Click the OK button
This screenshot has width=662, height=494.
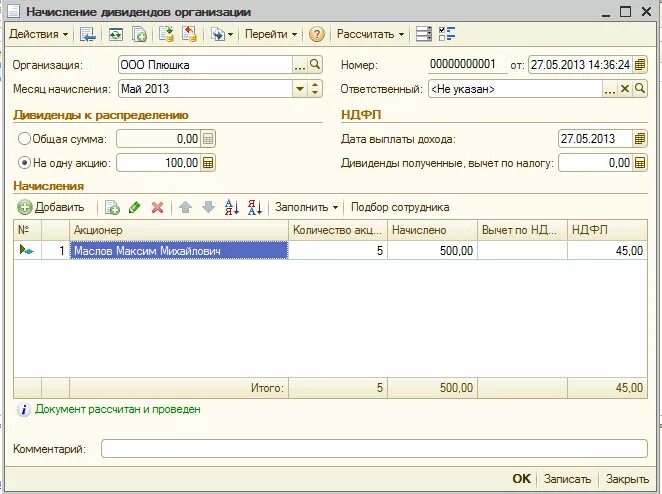521,479
